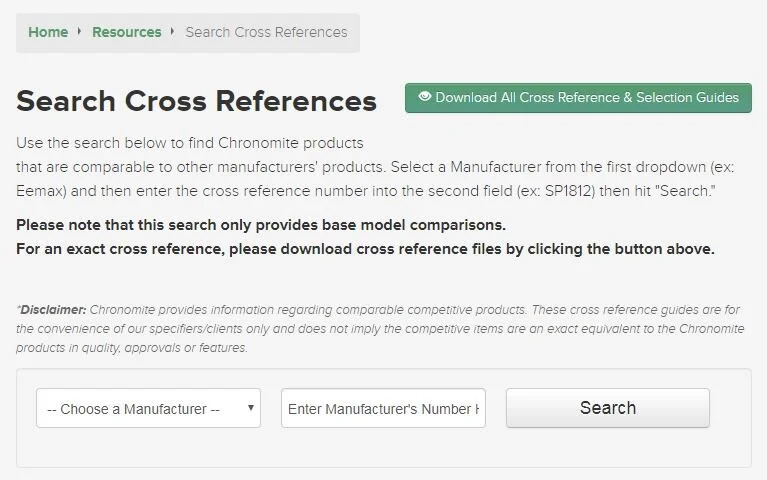Image resolution: width=767 pixels, height=480 pixels.
Task: Click the base model comparisons note
Action: coord(261,225)
